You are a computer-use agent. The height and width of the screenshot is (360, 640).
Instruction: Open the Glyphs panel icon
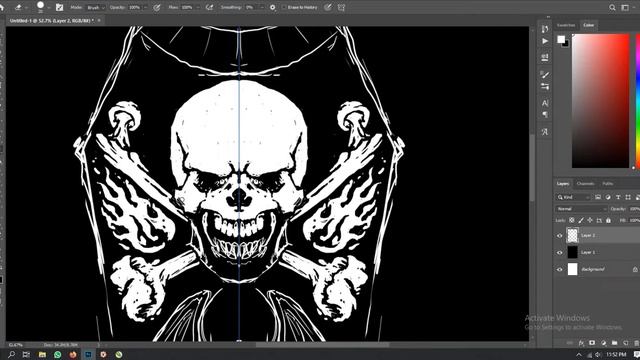pyautogui.click(x=545, y=132)
